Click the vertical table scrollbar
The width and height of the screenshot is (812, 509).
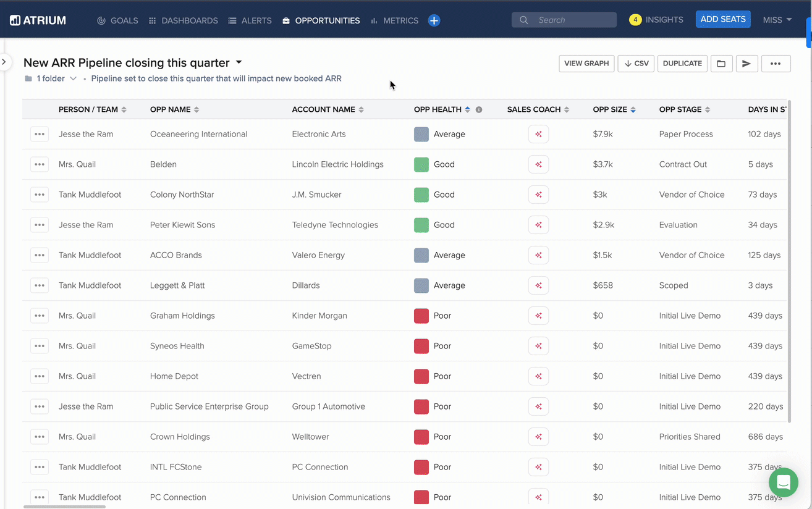tap(789, 261)
